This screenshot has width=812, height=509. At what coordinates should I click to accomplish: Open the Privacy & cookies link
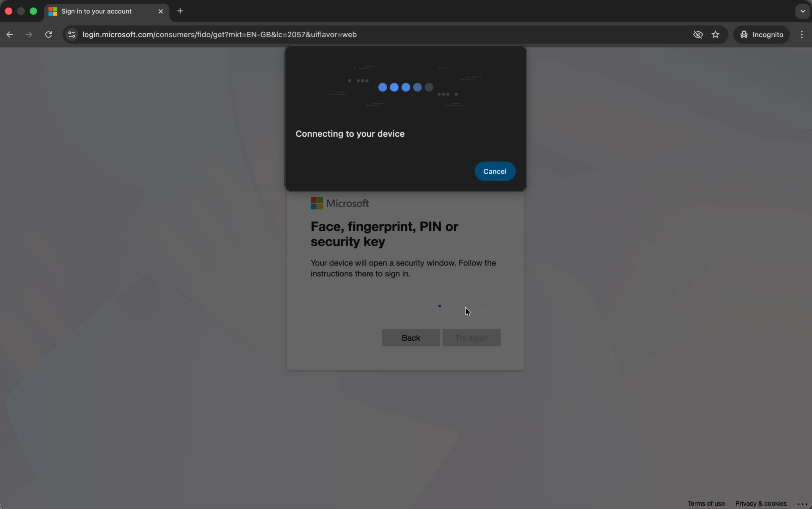pos(761,503)
